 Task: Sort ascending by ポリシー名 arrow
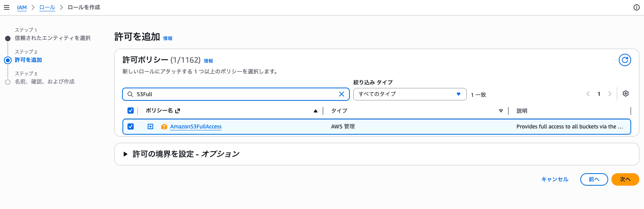click(316, 111)
